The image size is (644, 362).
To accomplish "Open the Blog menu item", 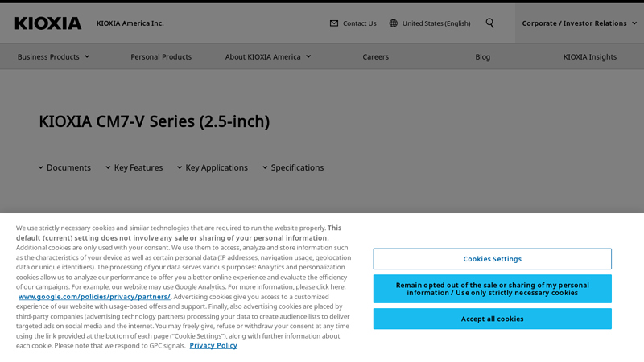I will (482, 56).
